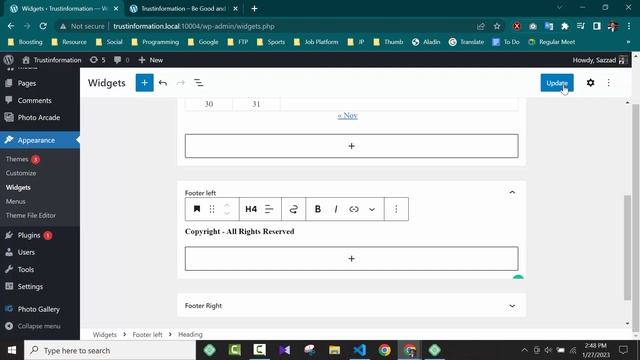Open Photo Arcade menu item
The height and width of the screenshot is (360, 640).
click(40, 117)
